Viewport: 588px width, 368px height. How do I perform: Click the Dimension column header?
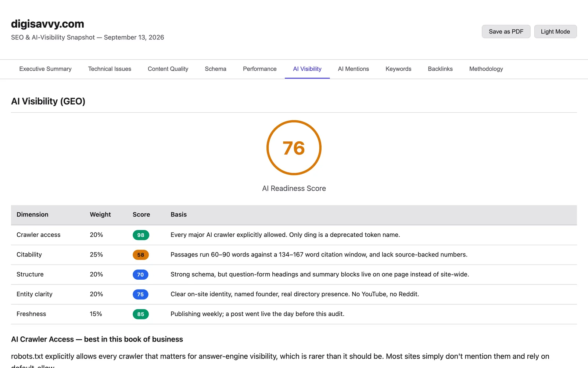[x=32, y=215]
